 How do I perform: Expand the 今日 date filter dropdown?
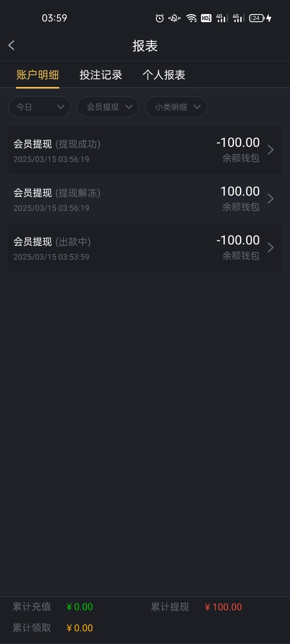pyautogui.click(x=39, y=107)
